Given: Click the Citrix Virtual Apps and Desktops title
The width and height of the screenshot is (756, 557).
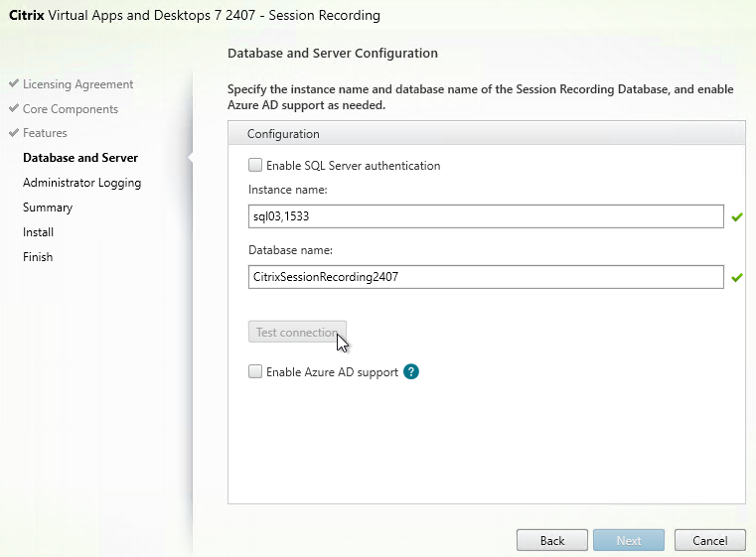Looking at the screenshot, I should (x=195, y=16).
